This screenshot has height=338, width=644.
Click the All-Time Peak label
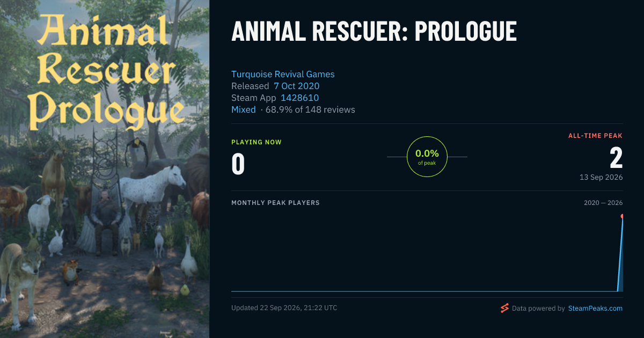[595, 136]
